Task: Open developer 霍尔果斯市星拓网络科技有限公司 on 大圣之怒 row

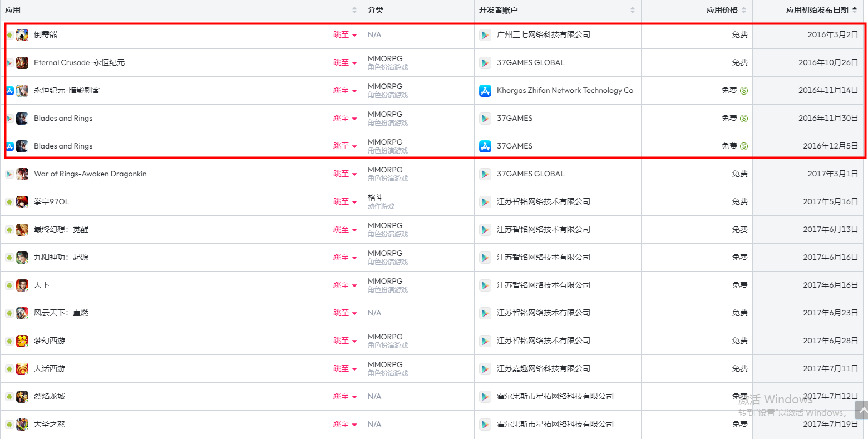Action: point(555,424)
